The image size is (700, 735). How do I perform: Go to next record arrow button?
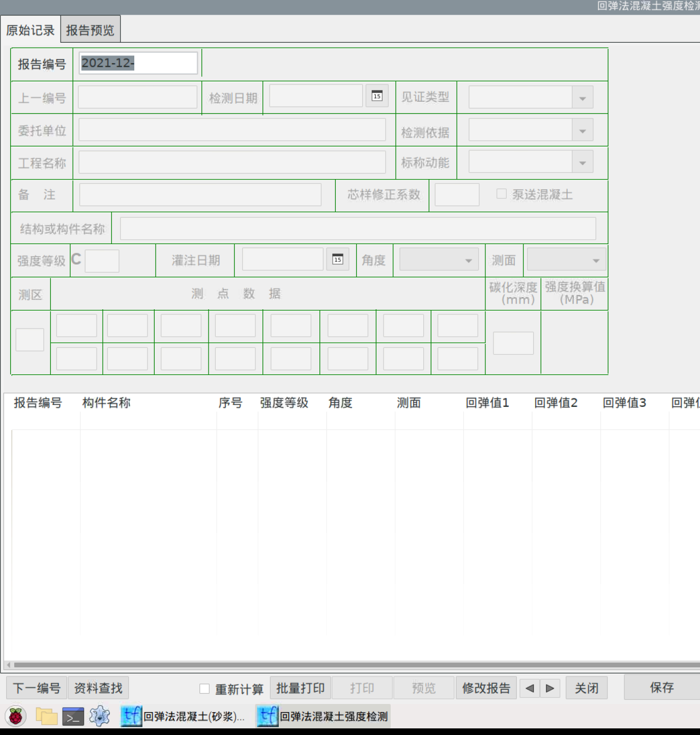click(550, 688)
